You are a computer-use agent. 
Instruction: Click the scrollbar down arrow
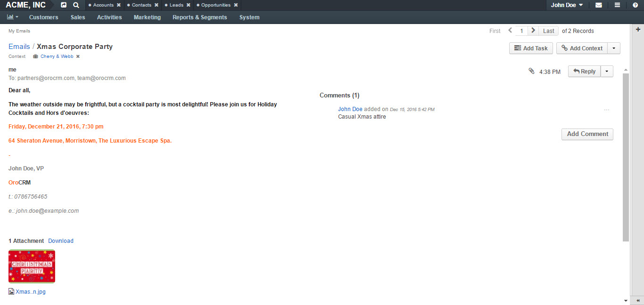[626, 300]
